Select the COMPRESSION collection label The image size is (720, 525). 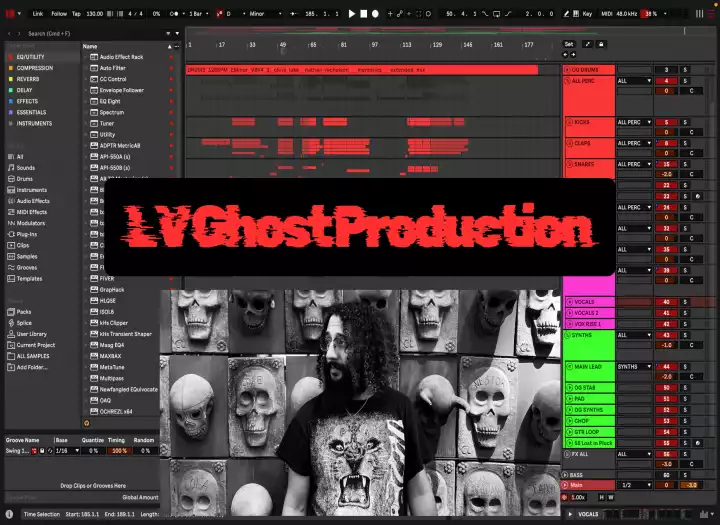click(x=35, y=68)
